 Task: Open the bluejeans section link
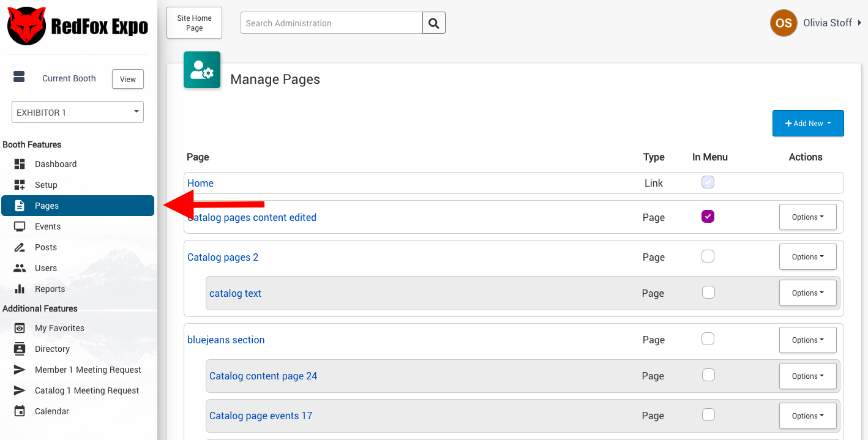pyautogui.click(x=226, y=340)
